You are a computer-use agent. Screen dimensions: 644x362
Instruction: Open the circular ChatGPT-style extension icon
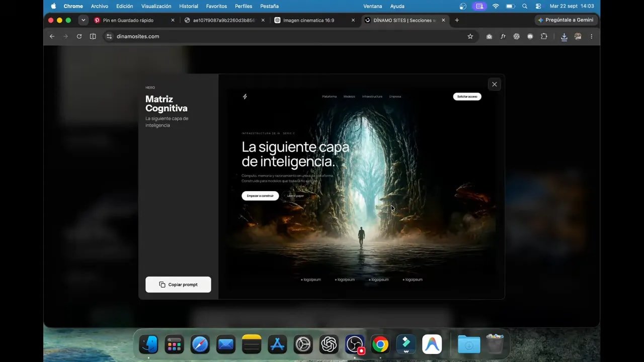pyautogui.click(x=516, y=36)
